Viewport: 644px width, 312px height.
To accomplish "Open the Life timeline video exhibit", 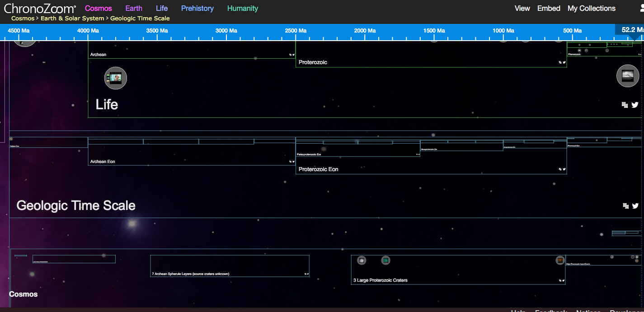I will (x=116, y=78).
